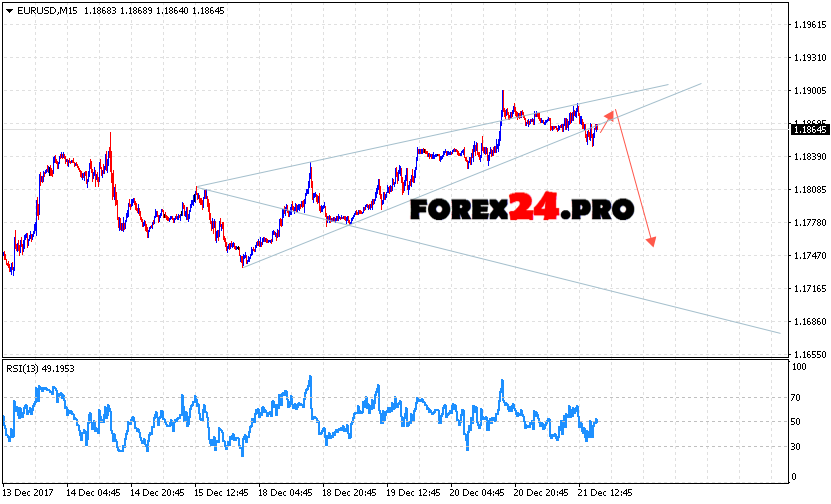The height and width of the screenshot is (504, 831).
Task: Click the EURUSD,M15 chart title text
Action: 46,10
